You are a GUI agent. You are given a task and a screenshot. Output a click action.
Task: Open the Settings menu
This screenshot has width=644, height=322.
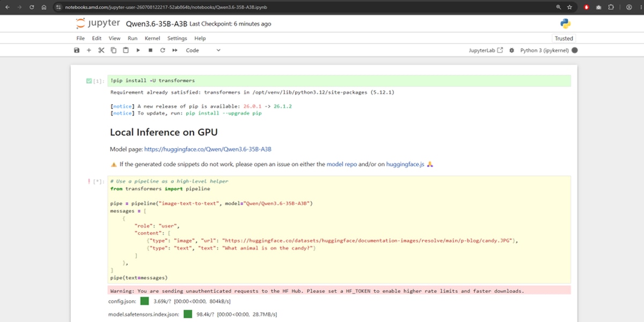[177, 38]
